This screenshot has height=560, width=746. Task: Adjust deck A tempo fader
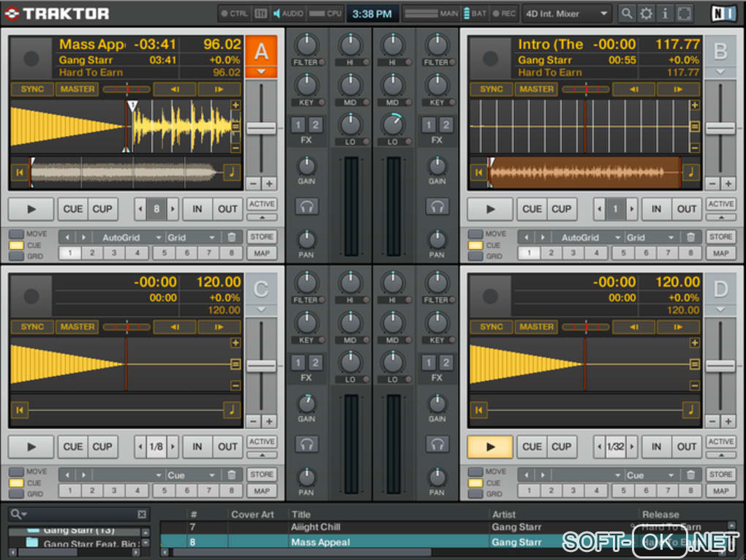coord(261,129)
